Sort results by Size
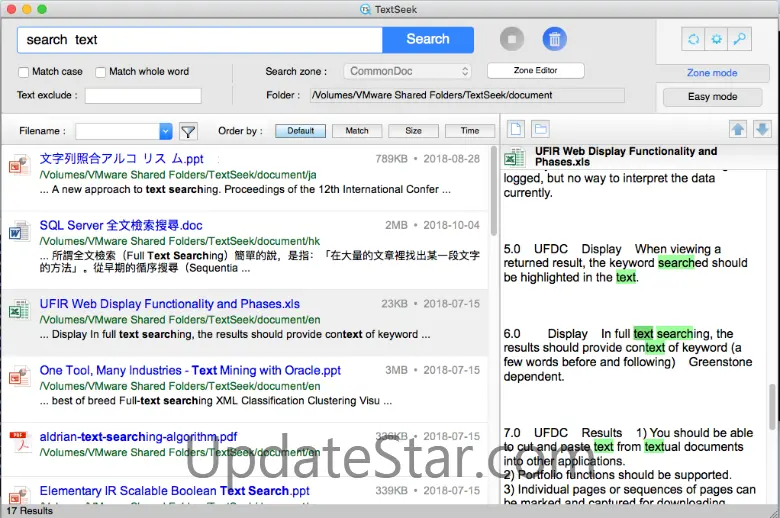780x518 pixels. point(413,131)
